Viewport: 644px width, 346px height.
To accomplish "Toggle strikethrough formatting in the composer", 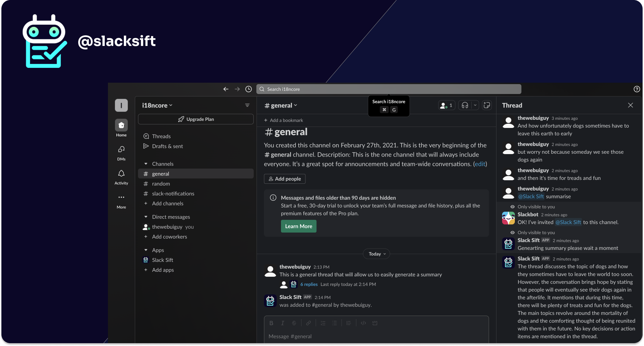I will pyautogui.click(x=294, y=323).
